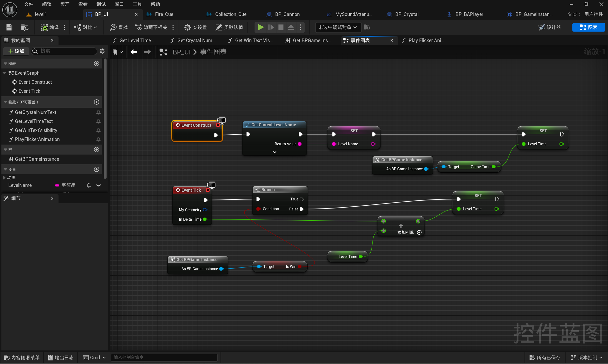Click the save blueprint disk icon
This screenshot has height=364, width=608.
9,27
